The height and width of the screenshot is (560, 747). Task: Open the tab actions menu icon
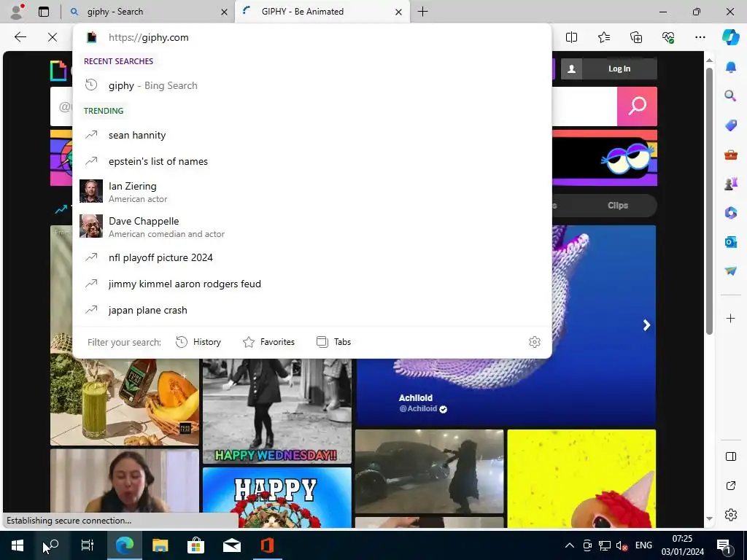[x=44, y=12]
